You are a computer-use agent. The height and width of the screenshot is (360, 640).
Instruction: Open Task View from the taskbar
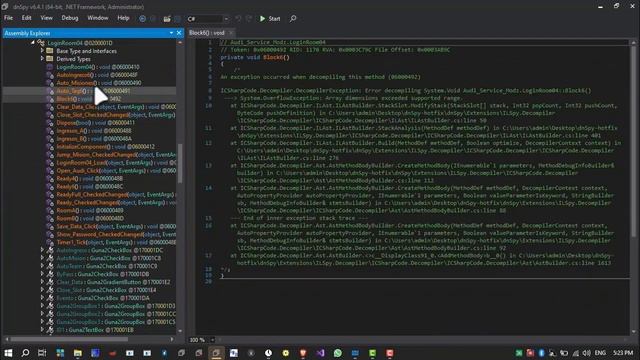click(x=42, y=353)
